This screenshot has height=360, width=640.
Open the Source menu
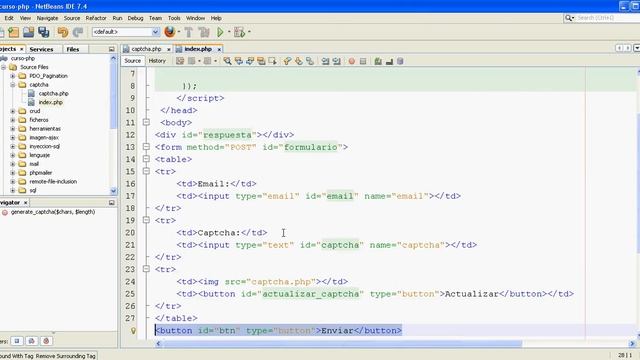click(x=72, y=18)
